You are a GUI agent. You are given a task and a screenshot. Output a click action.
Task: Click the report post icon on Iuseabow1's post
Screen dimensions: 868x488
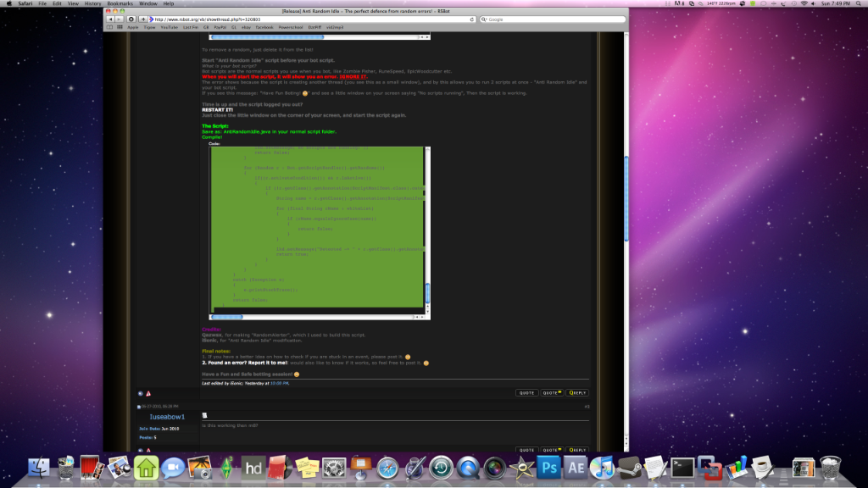(148, 451)
